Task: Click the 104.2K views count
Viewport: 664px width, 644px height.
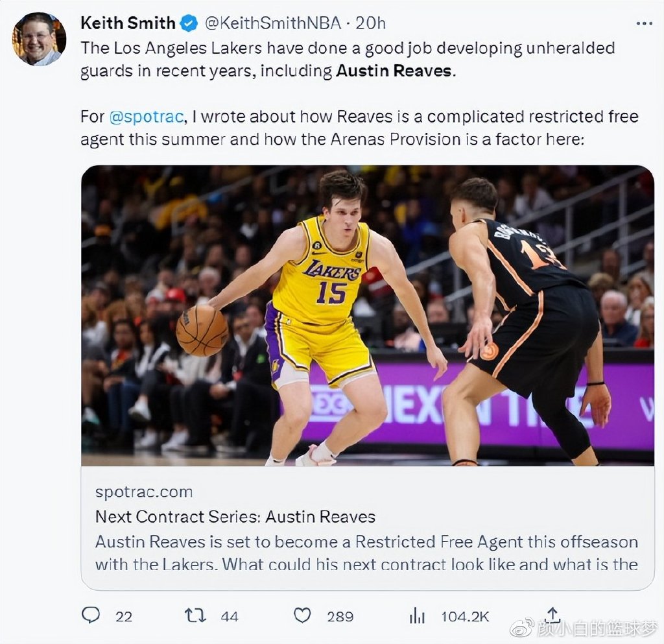Action: click(x=465, y=616)
